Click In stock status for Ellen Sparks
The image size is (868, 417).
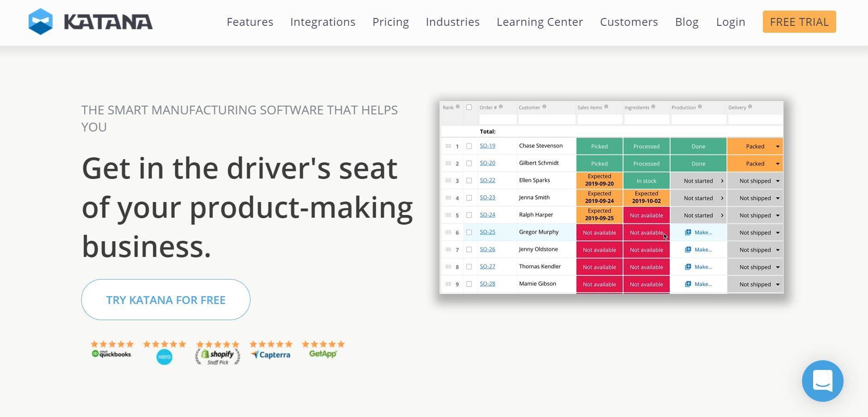[x=646, y=181]
